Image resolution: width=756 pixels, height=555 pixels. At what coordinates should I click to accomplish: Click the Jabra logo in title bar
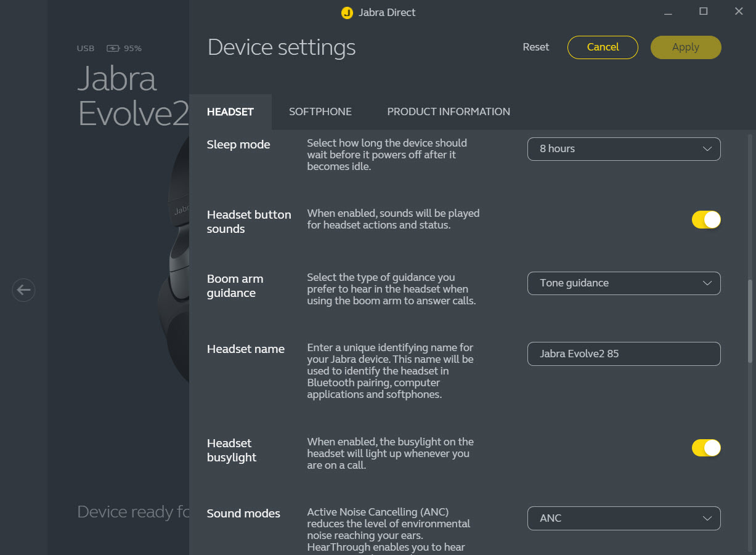coord(347,12)
